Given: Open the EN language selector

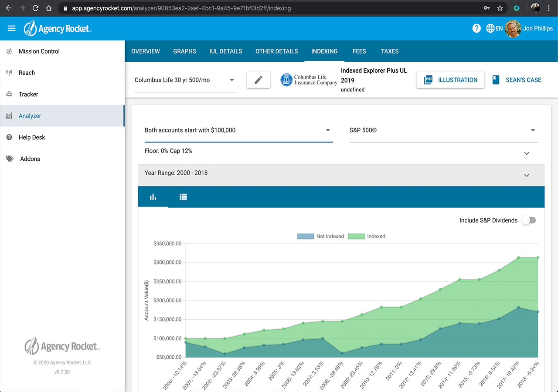Looking at the screenshot, I should (x=494, y=28).
